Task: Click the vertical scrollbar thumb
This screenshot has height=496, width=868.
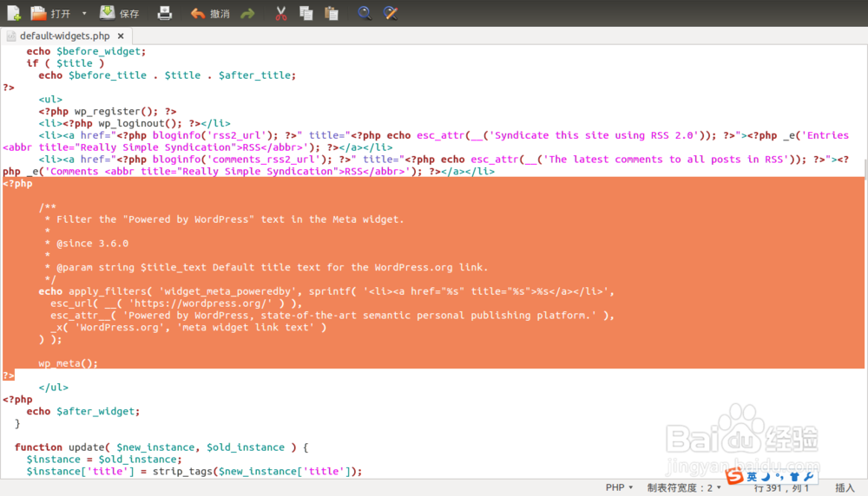Action: point(865,168)
